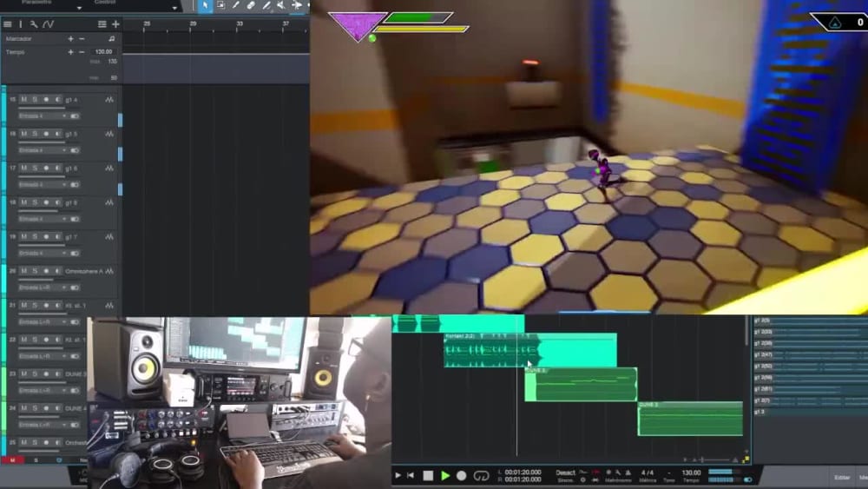Open automation icon on track 15
This screenshot has width=868, height=489.
pos(109,100)
